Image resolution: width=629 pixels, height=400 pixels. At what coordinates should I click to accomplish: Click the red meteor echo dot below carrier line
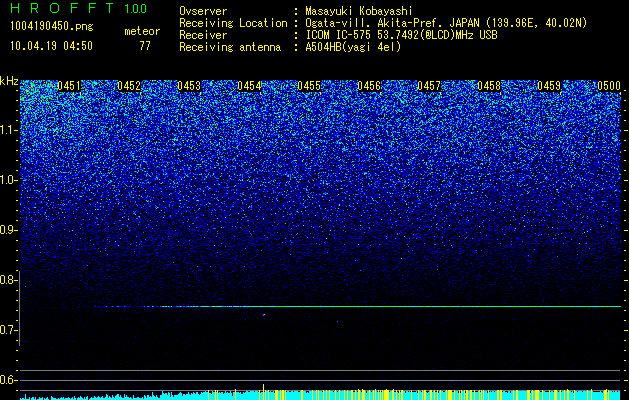point(264,315)
